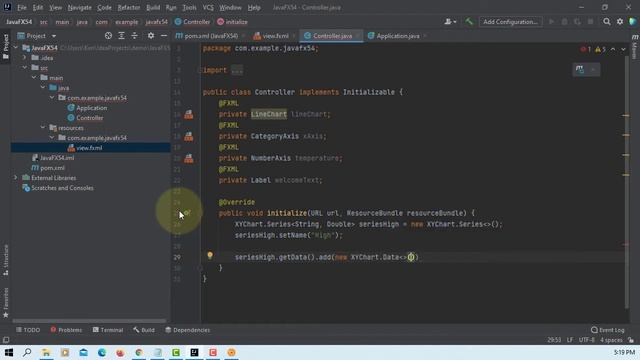The height and width of the screenshot is (360, 640).
Task: Open IntelliJ IDEA icon on Windows taskbar
Action: [194, 352]
